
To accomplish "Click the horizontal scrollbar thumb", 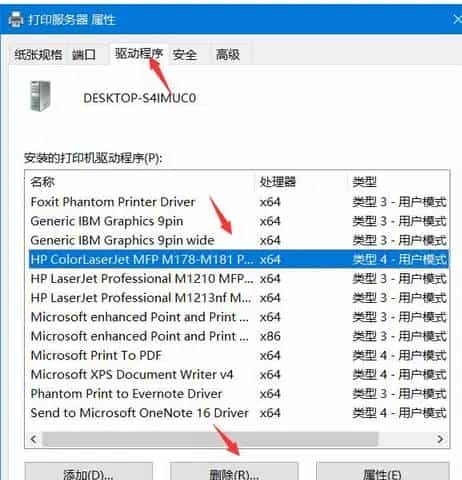I will point(211,439).
